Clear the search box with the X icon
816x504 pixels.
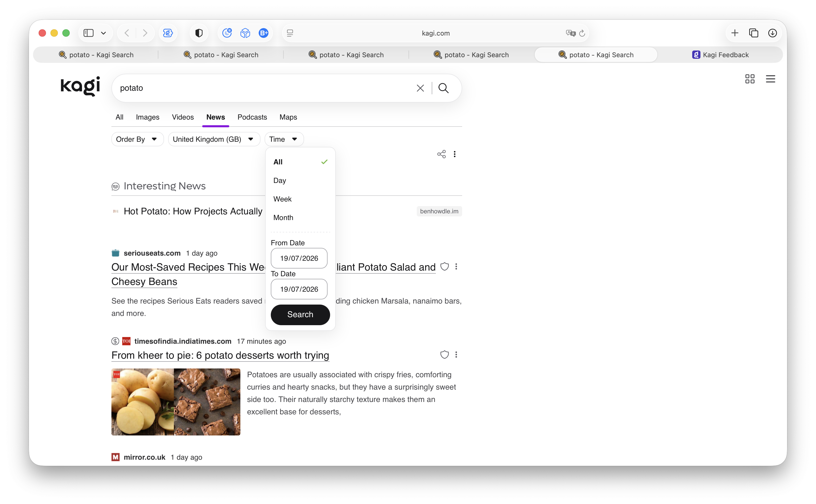click(x=420, y=88)
